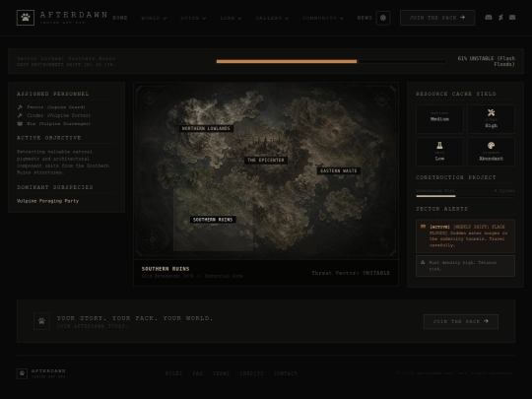Viewport: 532px width, 399px height.
Task: Click the flask icon above Low
Action: pos(439,146)
